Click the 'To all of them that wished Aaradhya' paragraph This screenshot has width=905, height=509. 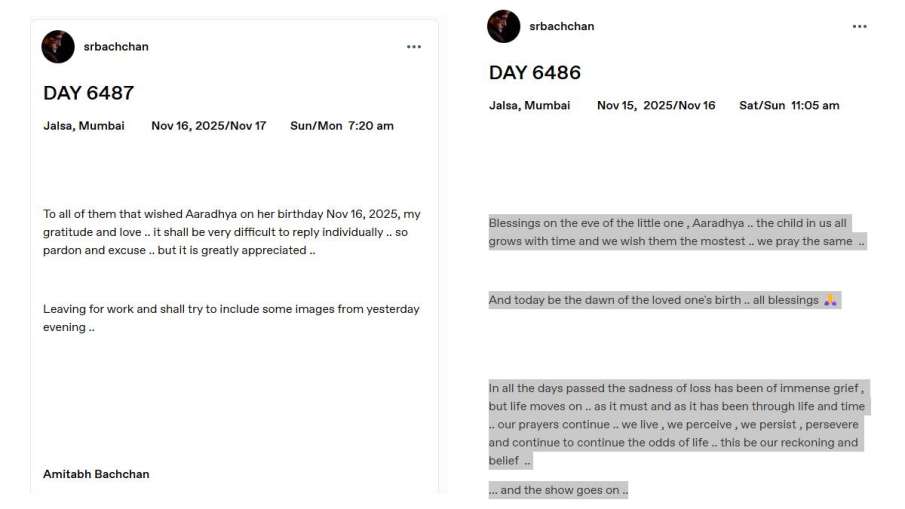pyautogui.click(x=231, y=232)
